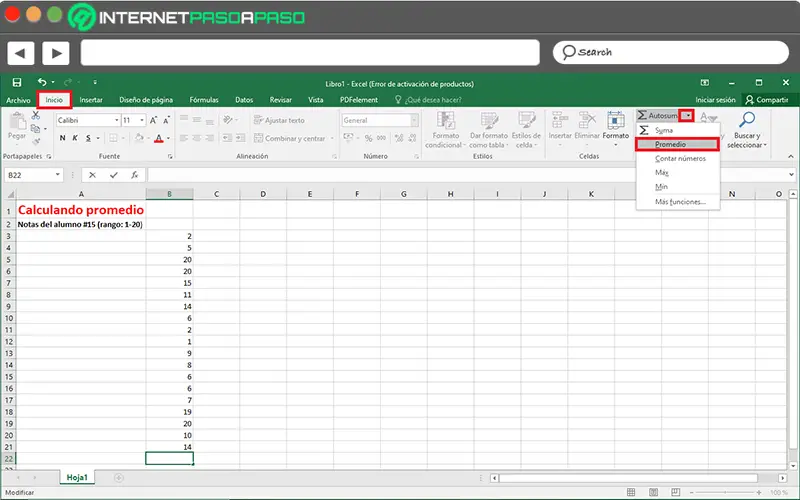Image resolution: width=800 pixels, height=500 pixels.
Task: Click the Calculando promedio title cell
Action: pos(81,210)
